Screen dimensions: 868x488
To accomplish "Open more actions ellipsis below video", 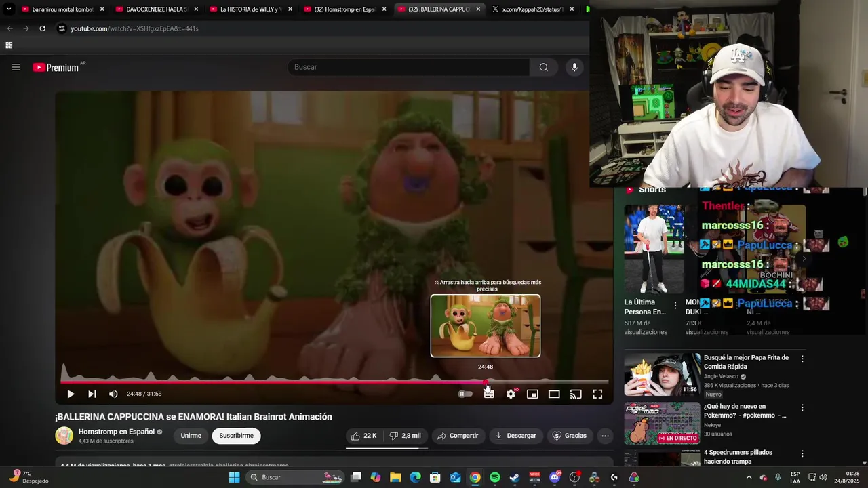I will pyautogui.click(x=606, y=436).
